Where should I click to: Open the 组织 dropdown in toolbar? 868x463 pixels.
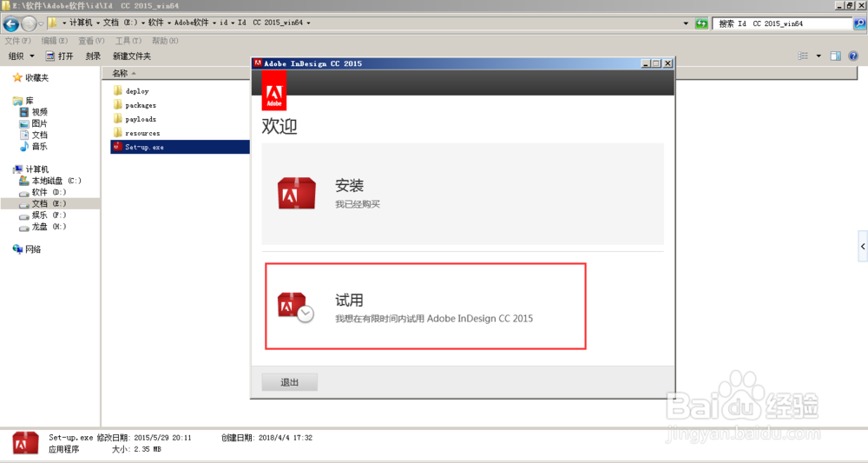tap(21, 56)
